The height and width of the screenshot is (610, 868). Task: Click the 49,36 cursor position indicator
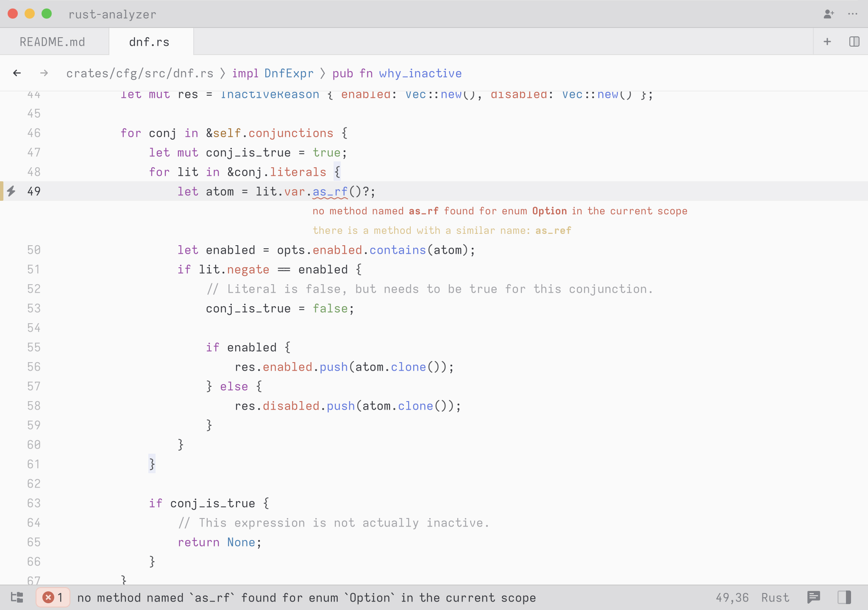(x=732, y=597)
